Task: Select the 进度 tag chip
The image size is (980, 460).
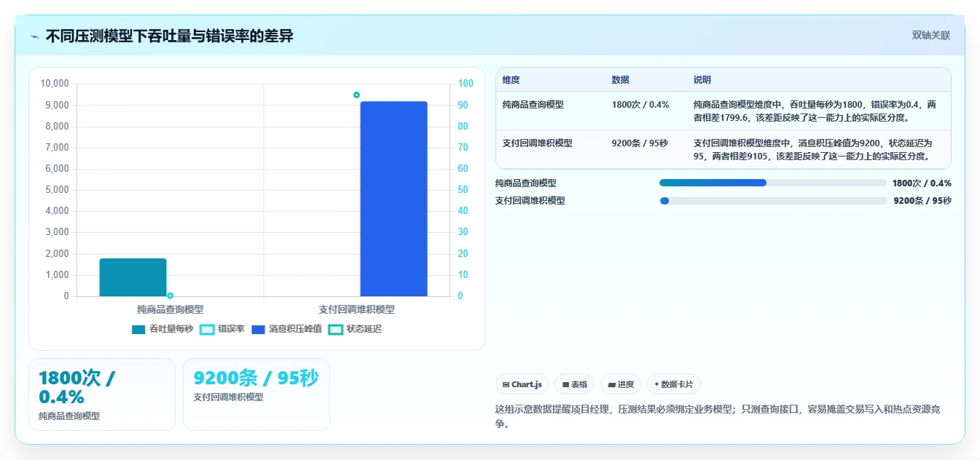Action: click(621, 384)
